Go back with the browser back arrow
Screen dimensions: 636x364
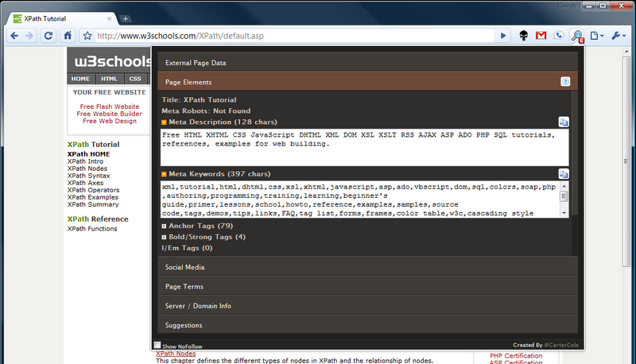14,36
